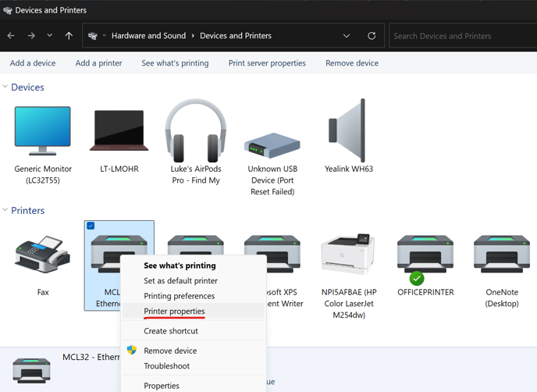The image size is (537, 392).
Task: Select Luke's AirPods Pro headphones icon
Action: (195, 131)
